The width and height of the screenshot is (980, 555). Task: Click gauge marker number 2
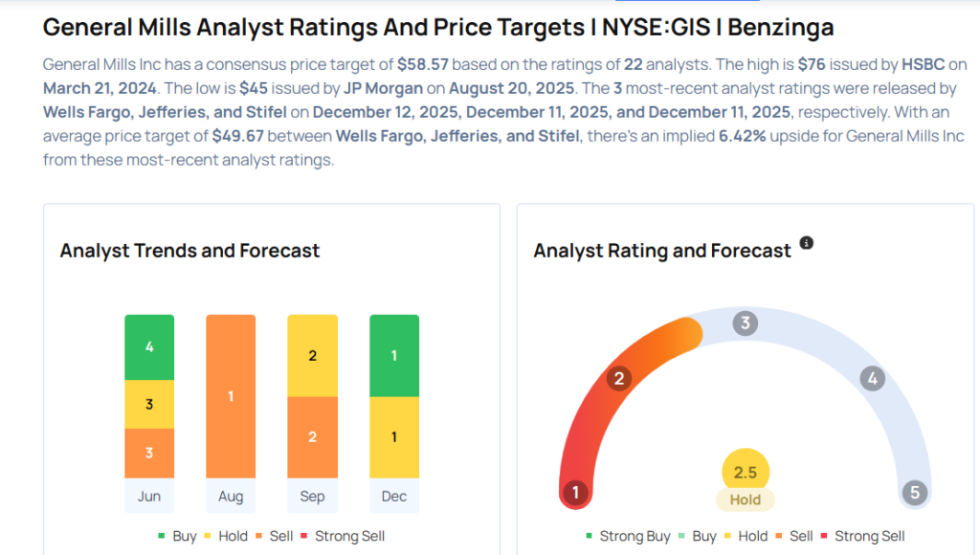(x=619, y=378)
